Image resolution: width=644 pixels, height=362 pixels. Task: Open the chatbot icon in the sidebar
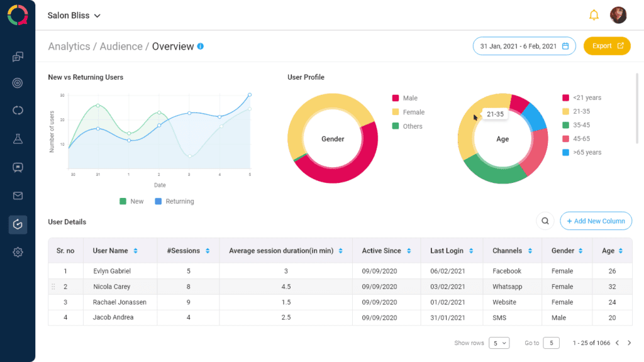18,167
